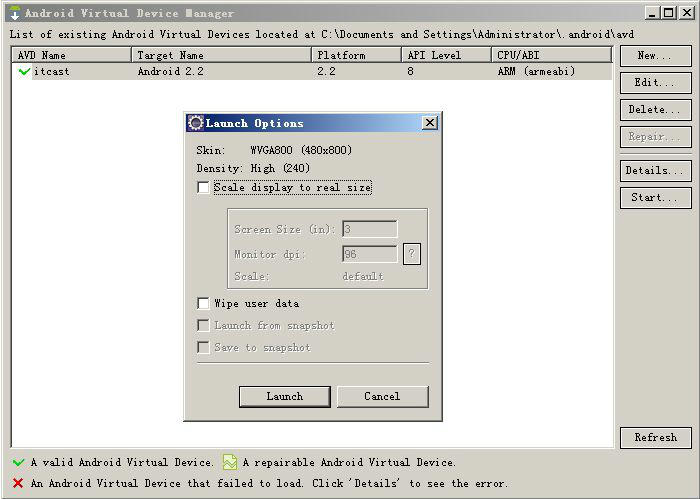Click the Edit... button
700x499 pixels.
click(655, 83)
